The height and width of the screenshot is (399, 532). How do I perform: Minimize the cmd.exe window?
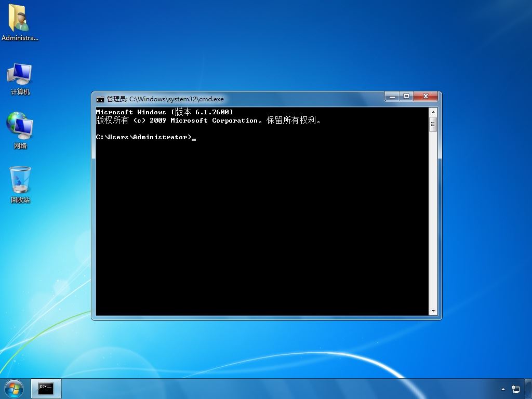point(392,97)
